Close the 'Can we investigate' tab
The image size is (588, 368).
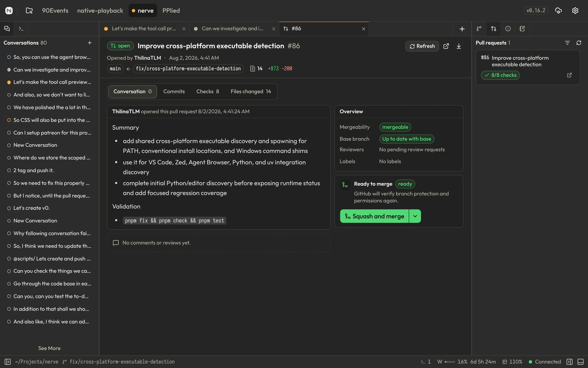tap(274, 29)
